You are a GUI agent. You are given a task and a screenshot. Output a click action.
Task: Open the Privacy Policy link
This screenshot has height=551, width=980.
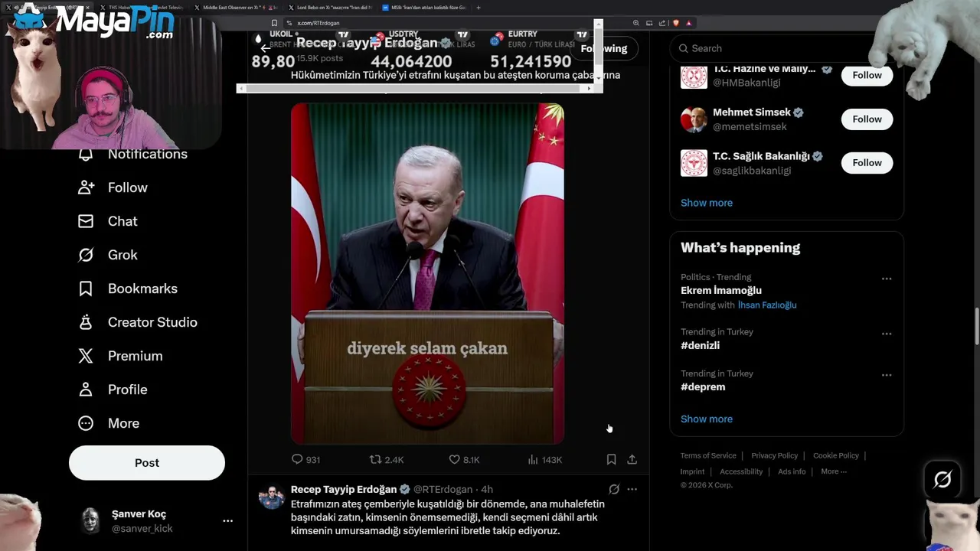[774, 455]
